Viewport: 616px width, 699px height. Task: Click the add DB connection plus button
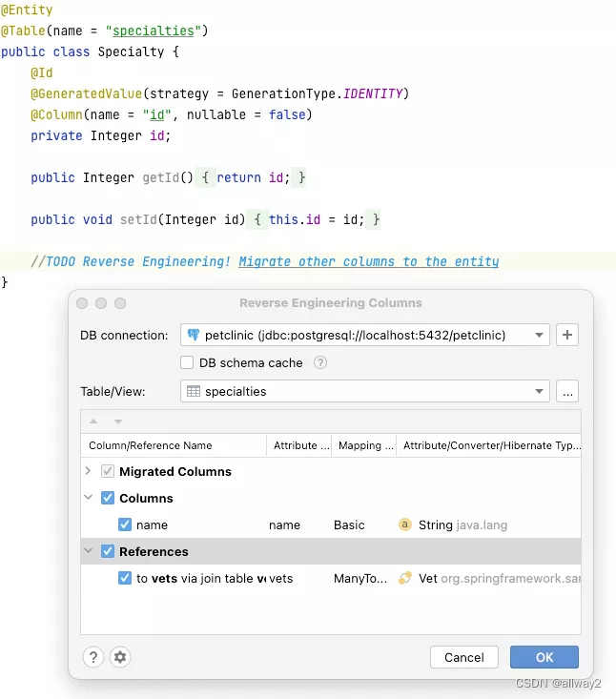coord(567,335)
